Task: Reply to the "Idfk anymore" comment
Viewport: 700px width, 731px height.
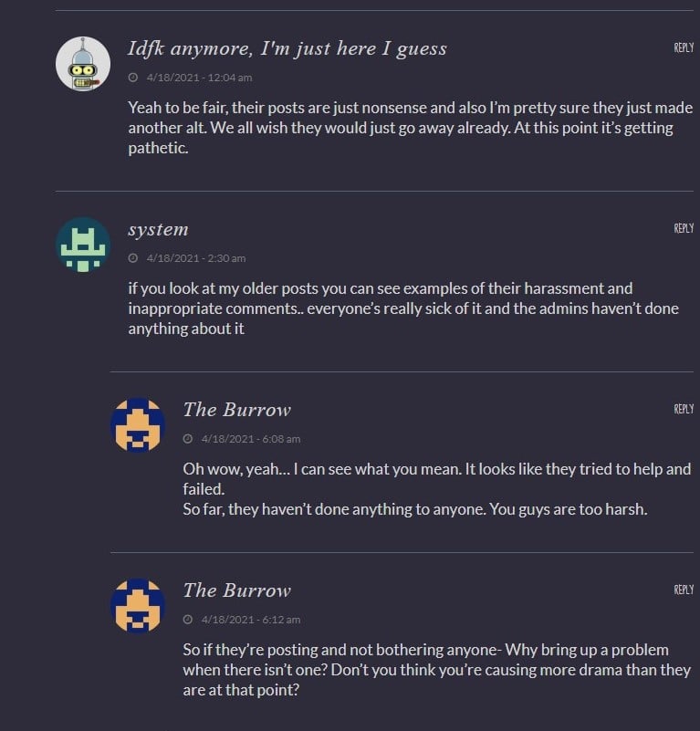Action: (684, 47)
